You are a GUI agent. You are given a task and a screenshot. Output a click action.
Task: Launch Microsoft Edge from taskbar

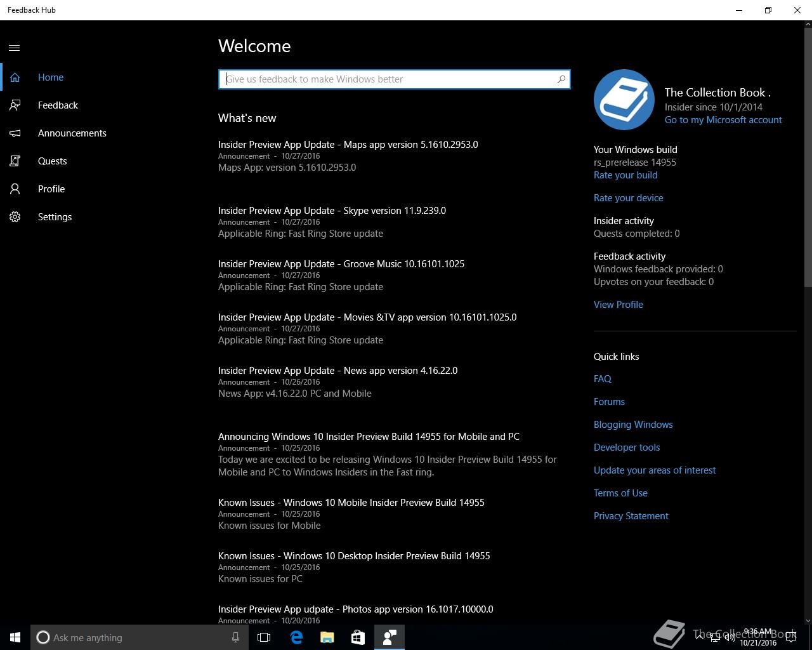click(x=296, y=637)
